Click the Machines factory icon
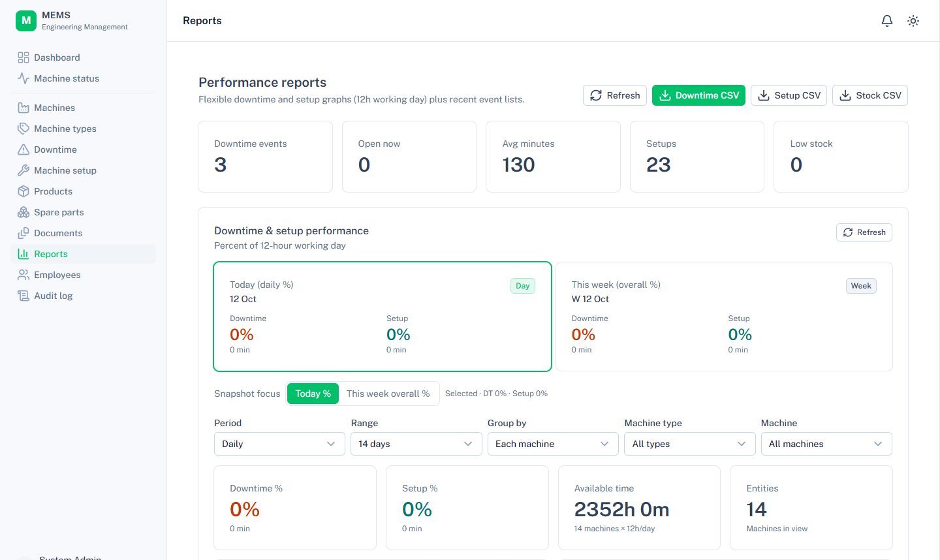This screenshot has width=940, height=560. coord(23,108)
